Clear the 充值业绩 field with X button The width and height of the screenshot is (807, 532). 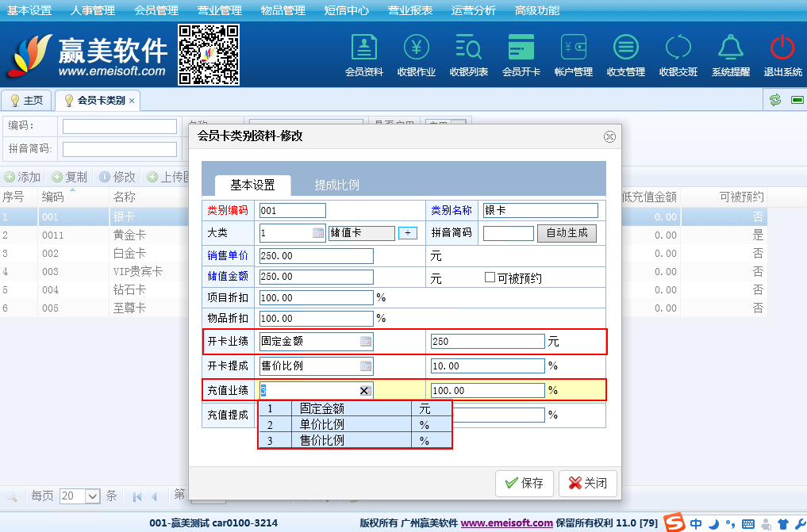point(365,391)
